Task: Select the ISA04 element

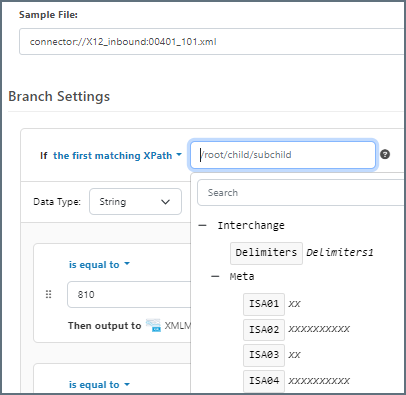Action: point(264,381)
